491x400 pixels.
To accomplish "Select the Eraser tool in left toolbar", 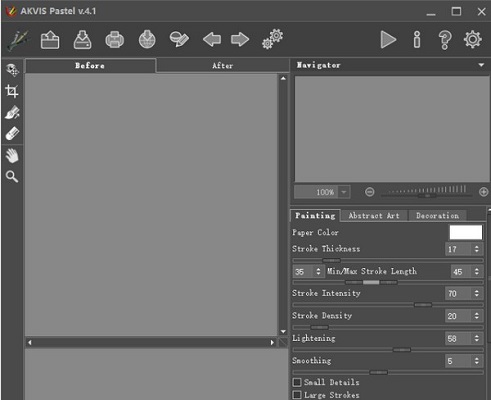I will click(x=12, y=134).
